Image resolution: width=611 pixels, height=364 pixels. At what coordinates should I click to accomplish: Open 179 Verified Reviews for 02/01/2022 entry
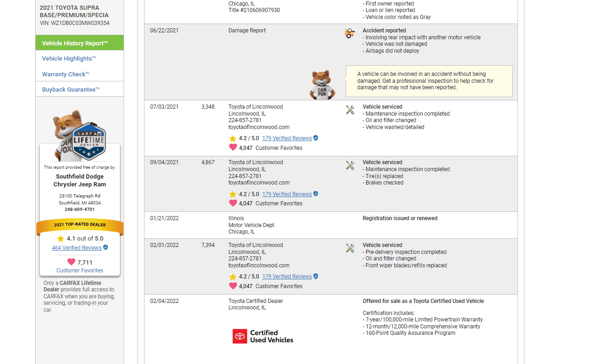click(x=287, y=277)
